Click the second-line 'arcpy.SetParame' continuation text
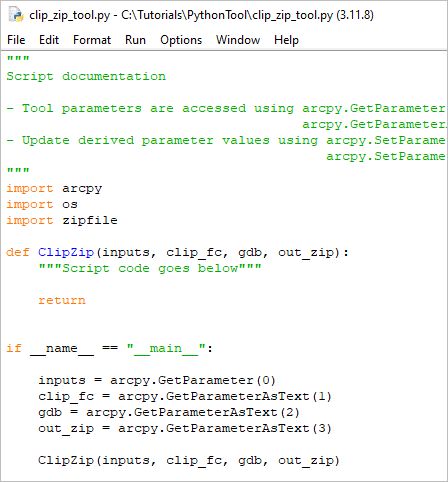This screenshot has height=482, width=448. [x=386, y=156]
